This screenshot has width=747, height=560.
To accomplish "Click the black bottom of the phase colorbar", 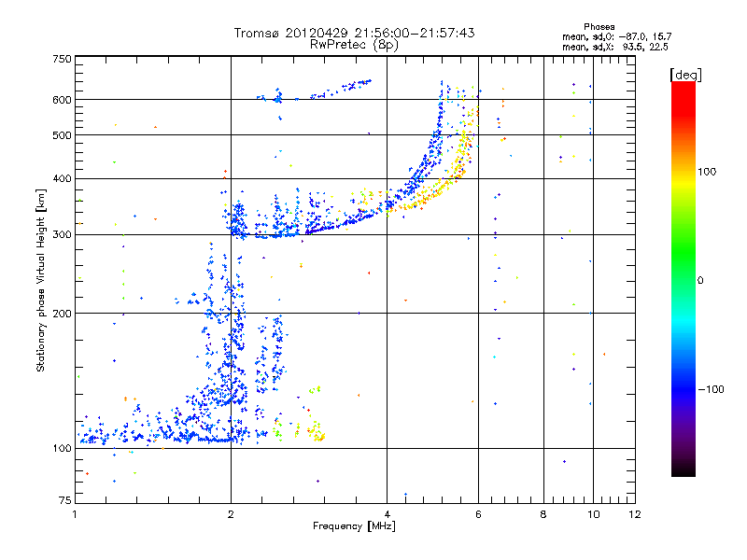I will point(684,469).
